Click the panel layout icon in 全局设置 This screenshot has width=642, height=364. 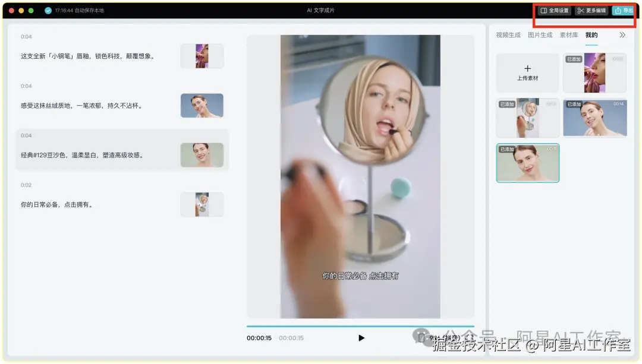tap(544, 11)
